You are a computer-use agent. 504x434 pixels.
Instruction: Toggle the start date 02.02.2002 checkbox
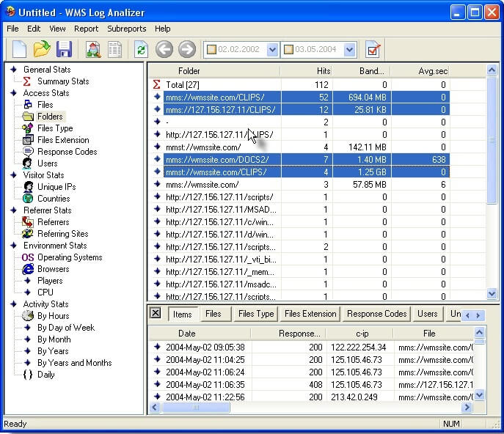coord(211,49)
